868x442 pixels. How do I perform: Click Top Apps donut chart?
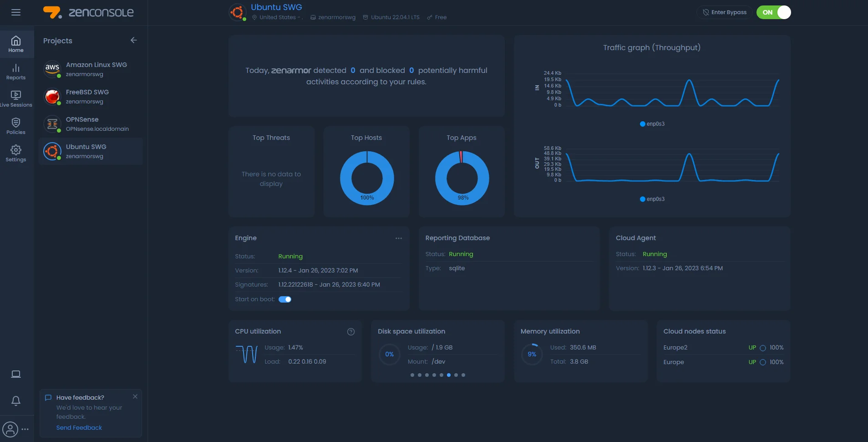tap(462, 178)
